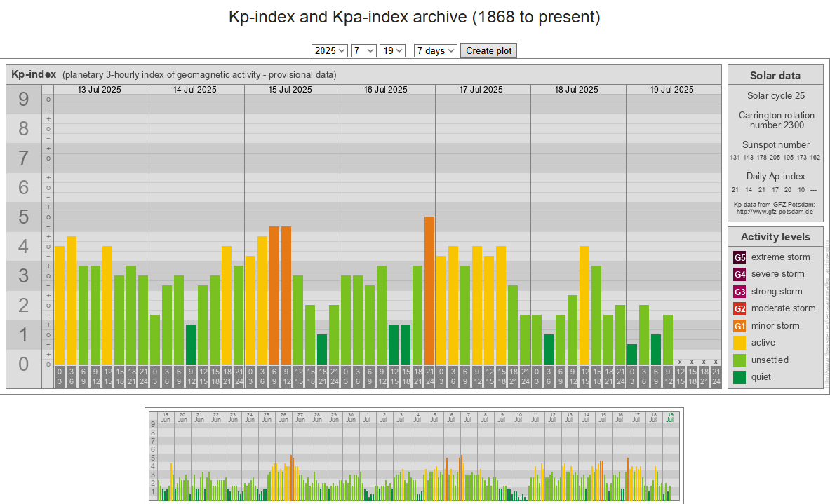Click the daily Ap-index value 10

[x=801, y=190]
